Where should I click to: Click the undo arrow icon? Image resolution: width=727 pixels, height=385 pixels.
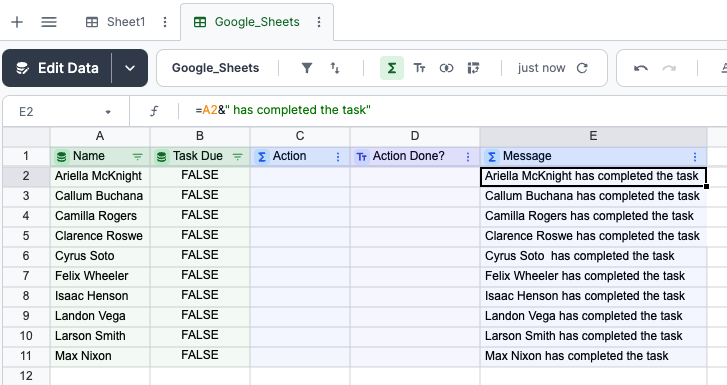(x=641, y=68)
